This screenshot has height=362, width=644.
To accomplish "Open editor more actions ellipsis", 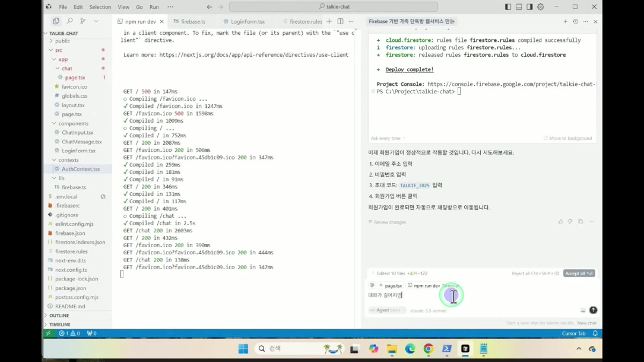I will pyautogui.click(x=351, y=21).
